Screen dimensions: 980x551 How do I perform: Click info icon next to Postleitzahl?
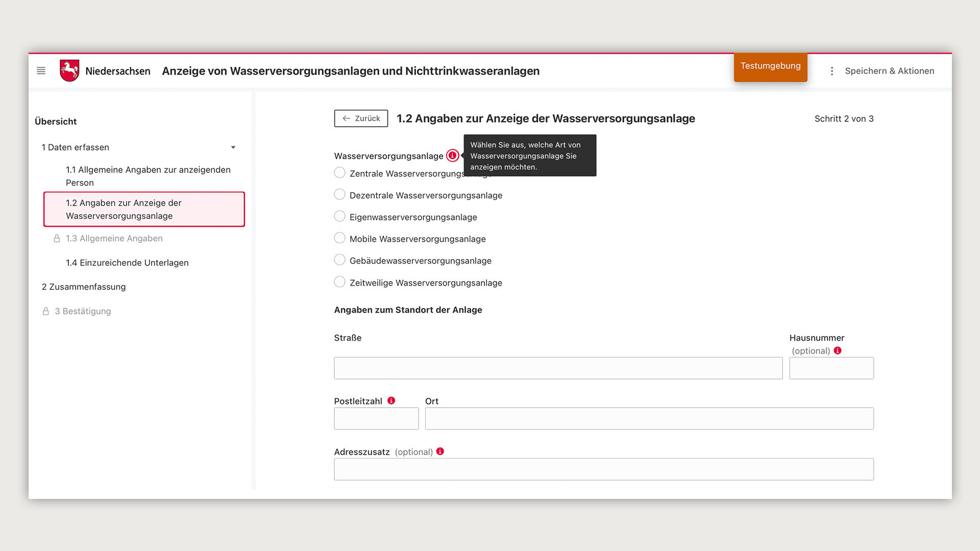(x=391, y=400)
